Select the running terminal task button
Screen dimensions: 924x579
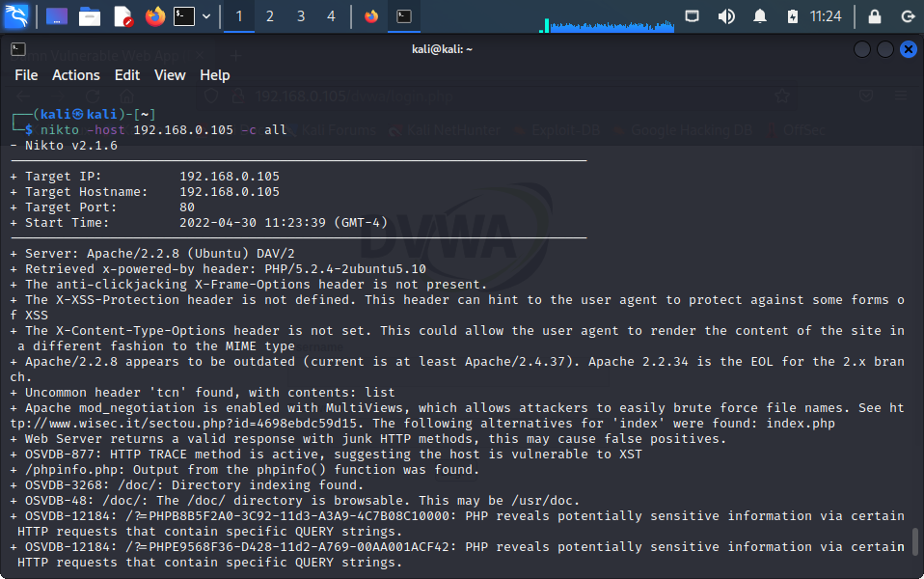[404, 16]
